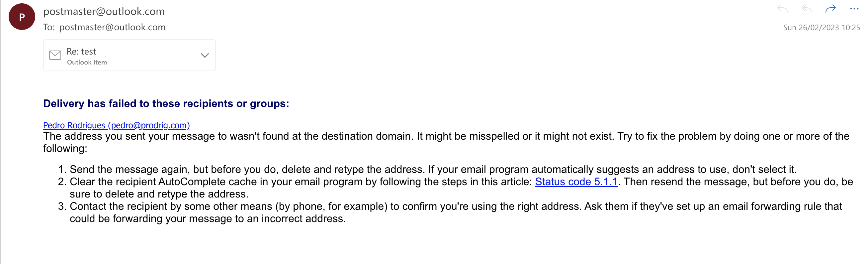868x264 pixels.
Task: Follow the Status code 5.1.1 link
Action: [x=576, y=182]
